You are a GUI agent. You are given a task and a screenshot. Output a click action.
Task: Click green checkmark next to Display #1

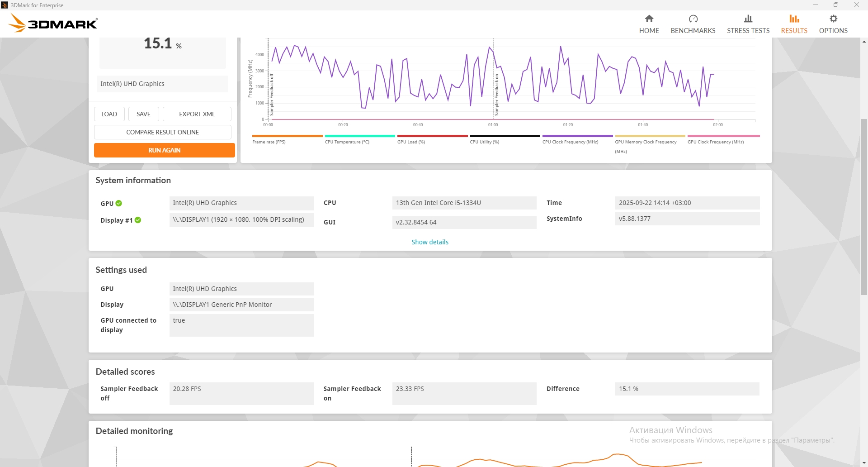tap(138, 220)
